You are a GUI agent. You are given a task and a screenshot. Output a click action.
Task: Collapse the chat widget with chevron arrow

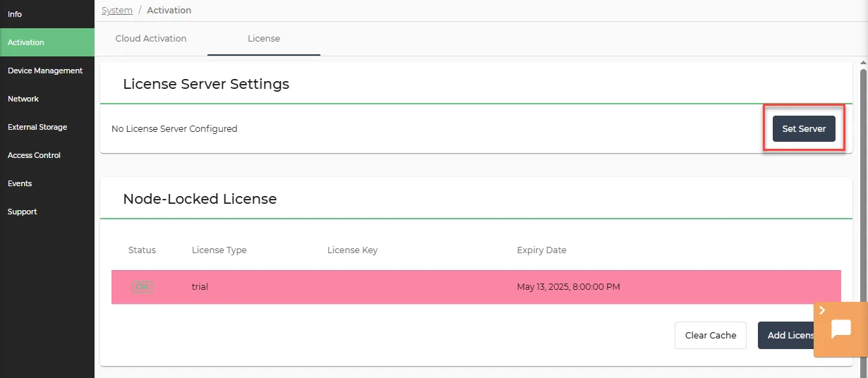click(822, 310)
